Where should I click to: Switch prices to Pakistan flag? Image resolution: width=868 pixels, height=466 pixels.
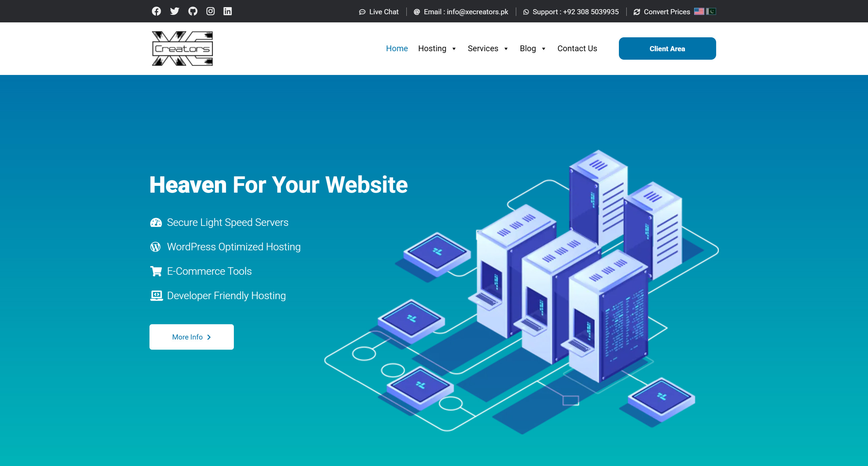click(x=711, y=11)
